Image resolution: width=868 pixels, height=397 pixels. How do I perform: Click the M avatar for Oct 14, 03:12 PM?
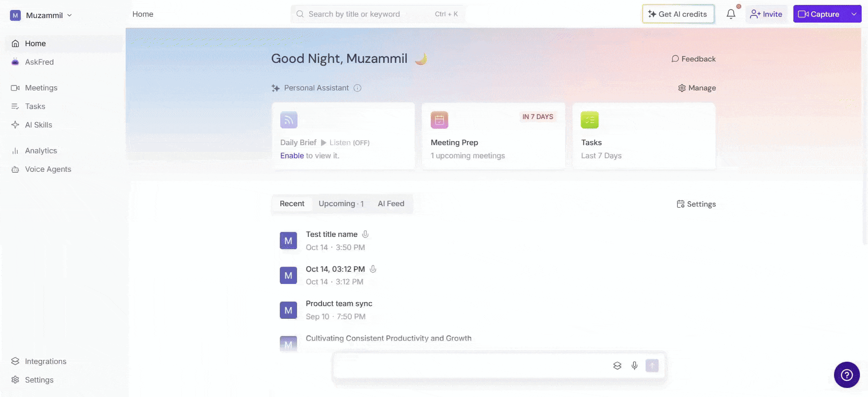click(288, 275)
